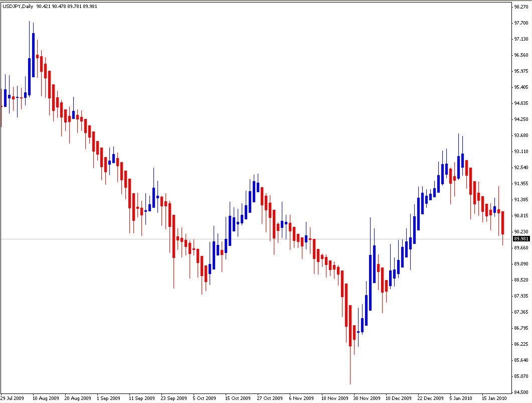Viewport: 532px width, 403px height.
Task: Click the 15 Oct 2009 date label
Action: coord(238,398)
